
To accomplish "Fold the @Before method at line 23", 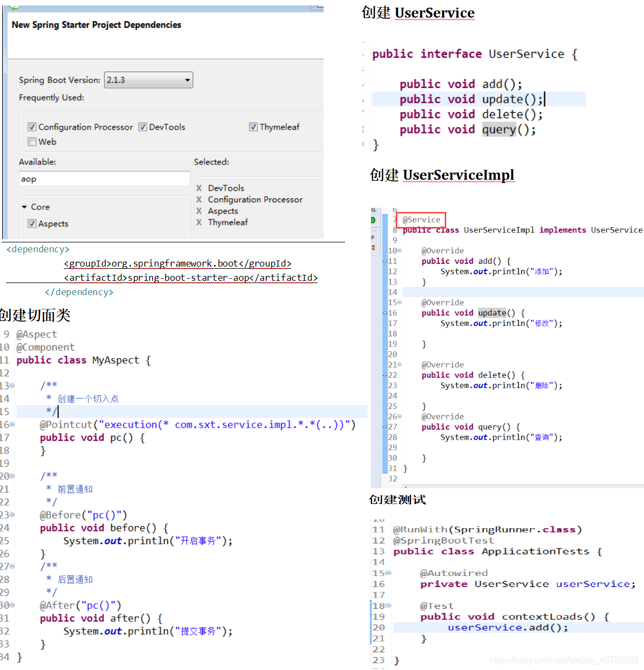I will (x=13, y=515).
